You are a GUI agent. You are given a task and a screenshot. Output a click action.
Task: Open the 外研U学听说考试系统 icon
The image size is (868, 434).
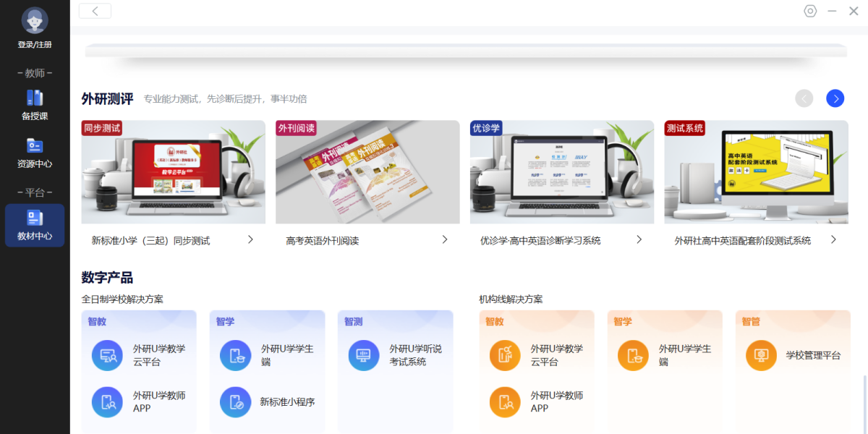[364, 355]
